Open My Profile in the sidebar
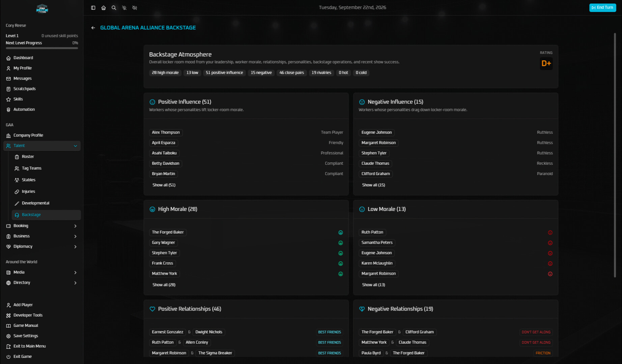Viewport: 622px width, 364px height. 42,68
